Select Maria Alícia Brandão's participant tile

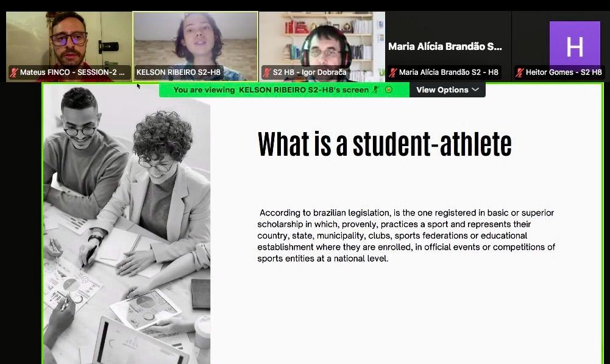click(448, 47)
